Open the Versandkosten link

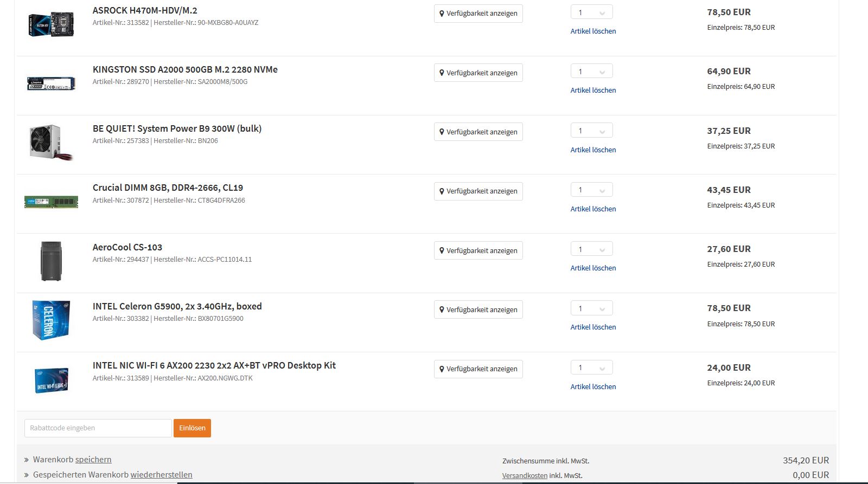point(525,476)
